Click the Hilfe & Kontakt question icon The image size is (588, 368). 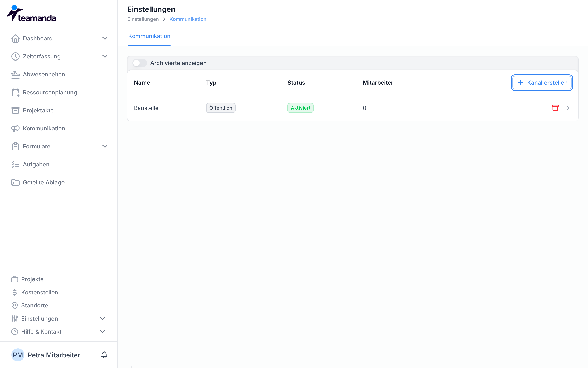(14, 332)
